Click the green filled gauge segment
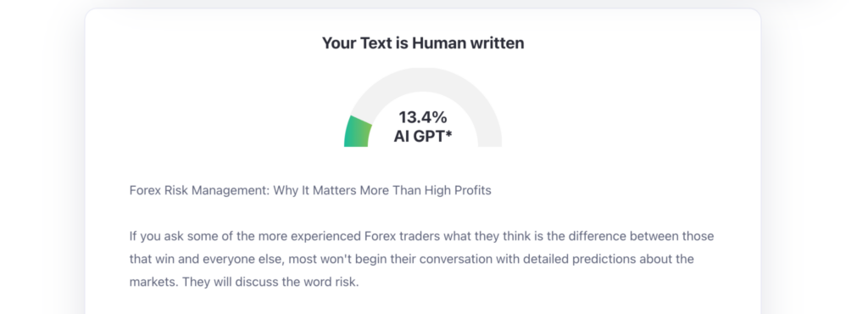 tap(357, 132)
